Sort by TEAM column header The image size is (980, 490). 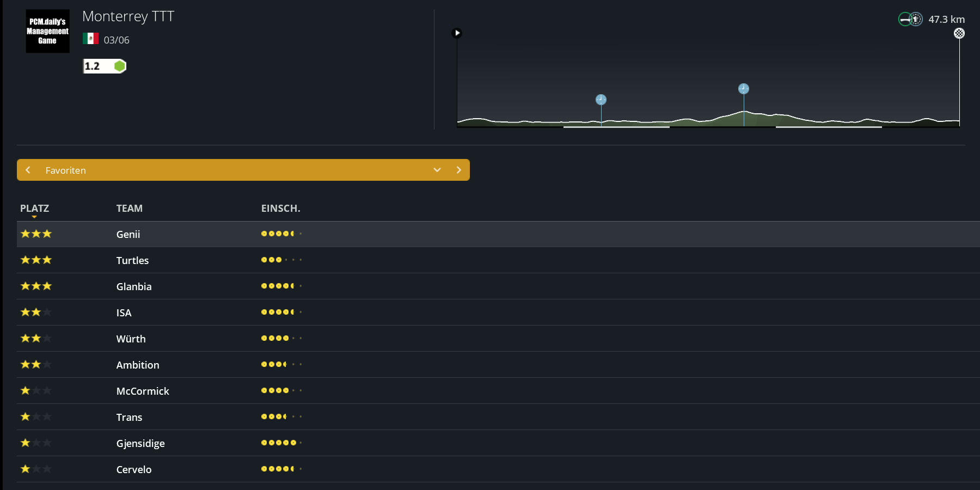[x=129, y=209]
